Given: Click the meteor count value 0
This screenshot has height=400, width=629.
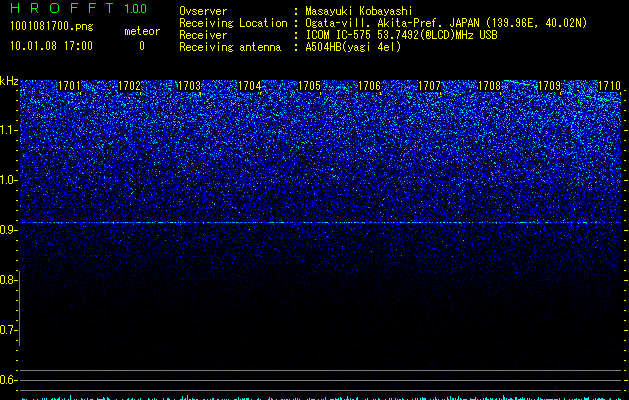Looking at the screenshot, I should pos(142,46).
